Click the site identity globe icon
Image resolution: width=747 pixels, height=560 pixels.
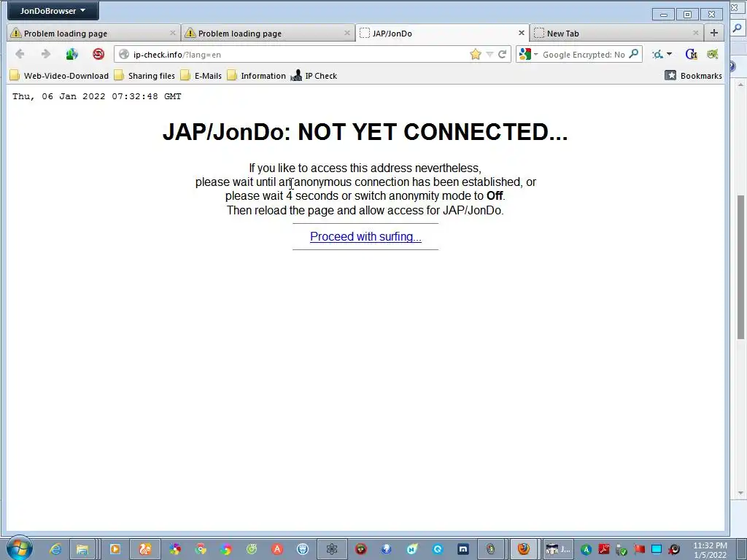[x=124, y=54]
